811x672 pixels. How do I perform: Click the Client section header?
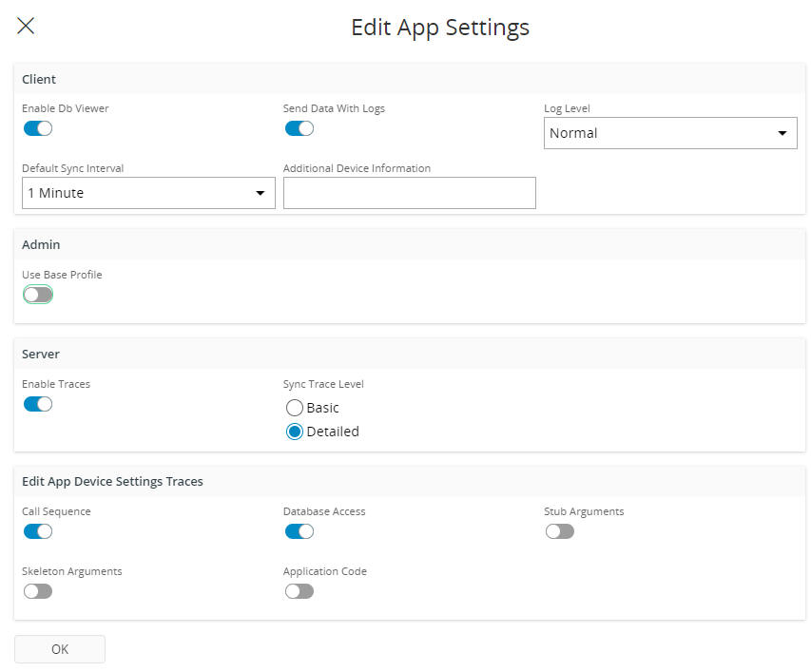39,79
